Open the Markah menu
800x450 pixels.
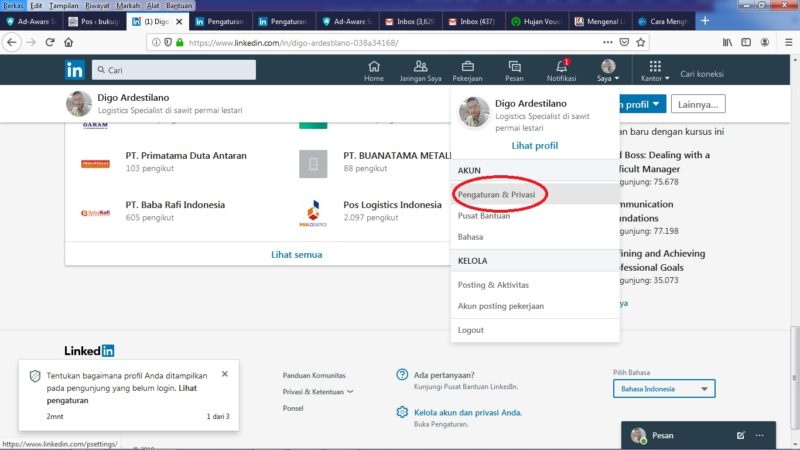click(128, 6)
